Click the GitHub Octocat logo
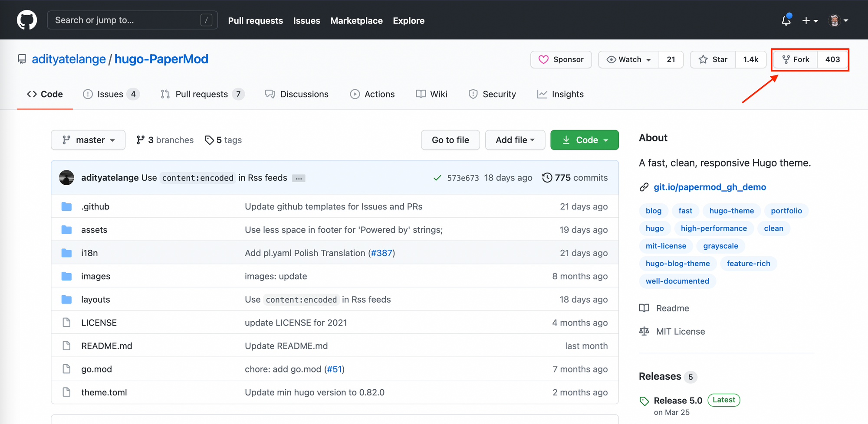Image resolution: width=868 pixels, height=424 pixels. (27, 20)
